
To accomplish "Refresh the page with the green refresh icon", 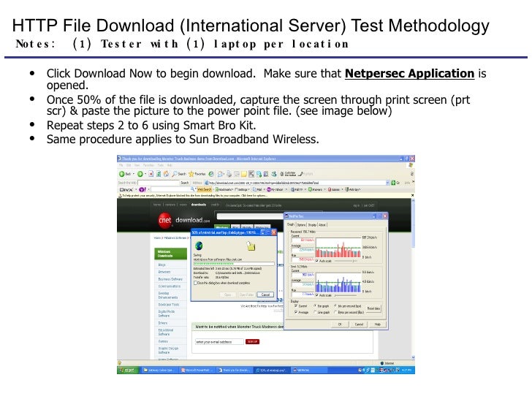I will [x=159, y=174].
